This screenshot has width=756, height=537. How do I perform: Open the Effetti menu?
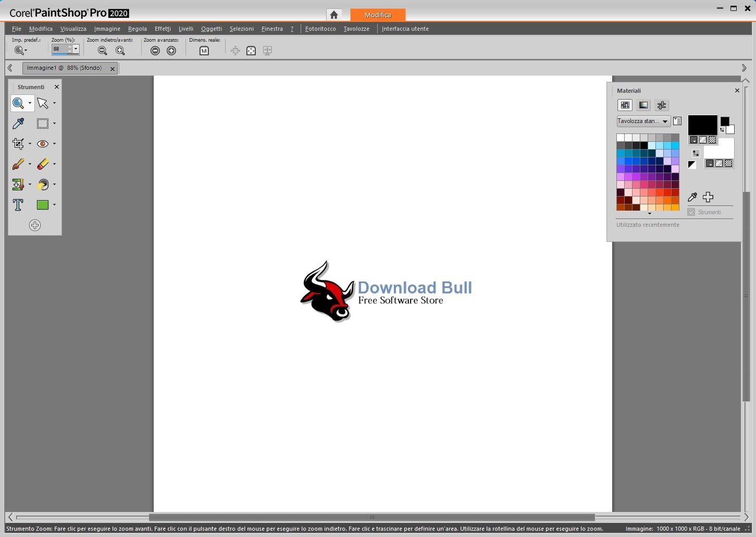click(x=163, y=29)
